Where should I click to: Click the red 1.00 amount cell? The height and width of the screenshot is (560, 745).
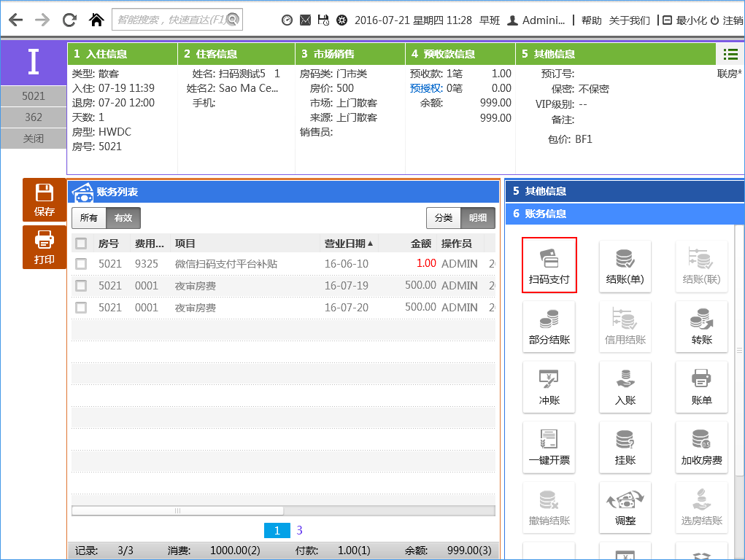point(426,263)
